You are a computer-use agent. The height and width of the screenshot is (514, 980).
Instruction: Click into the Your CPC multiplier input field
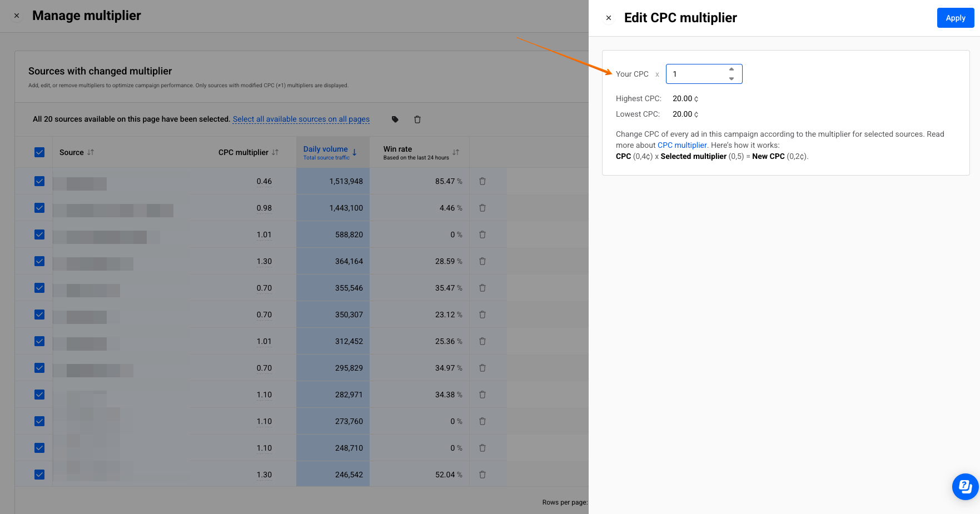pos(697,74)
